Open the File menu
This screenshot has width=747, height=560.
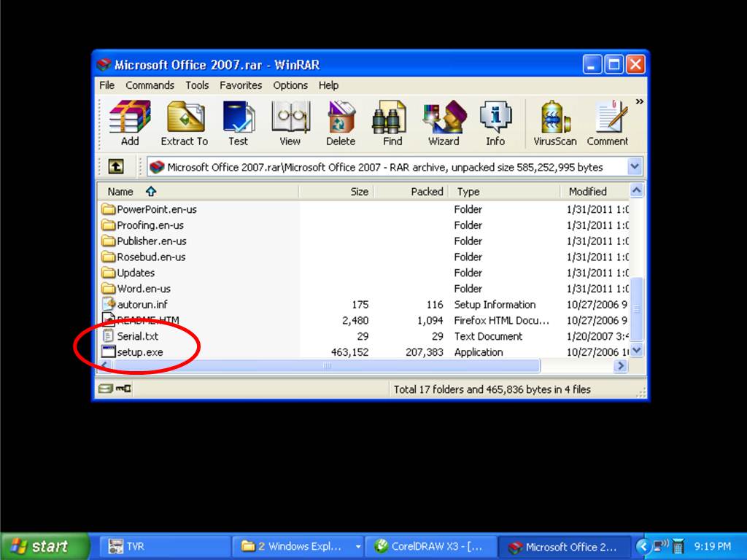pos(107,85)
